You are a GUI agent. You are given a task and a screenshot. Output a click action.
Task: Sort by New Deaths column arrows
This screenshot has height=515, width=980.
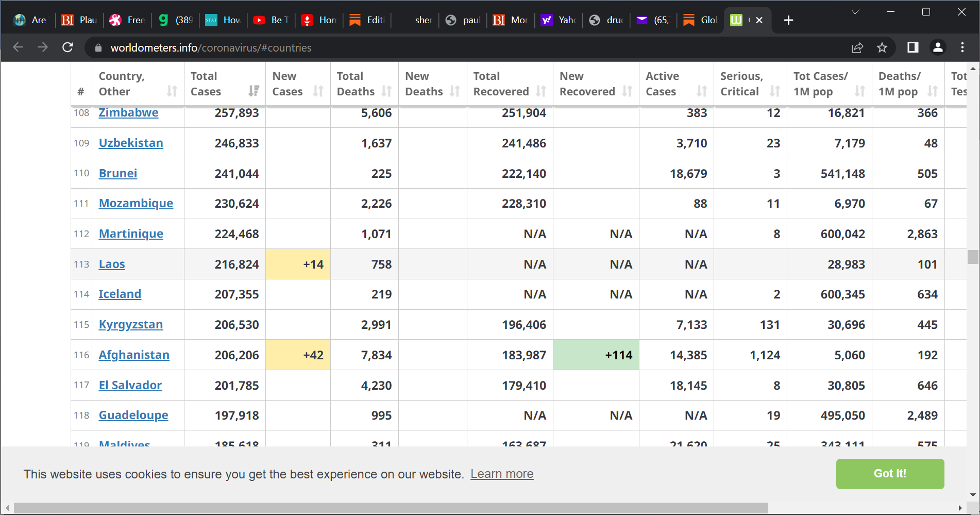[454, 91]
